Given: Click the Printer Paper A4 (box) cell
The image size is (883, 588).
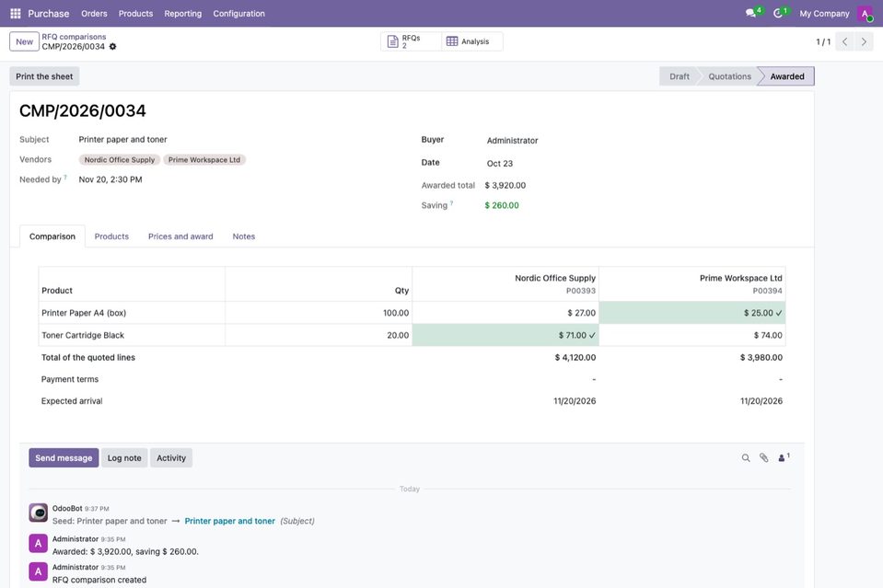Looking at the screenshot, I should 132,313.
